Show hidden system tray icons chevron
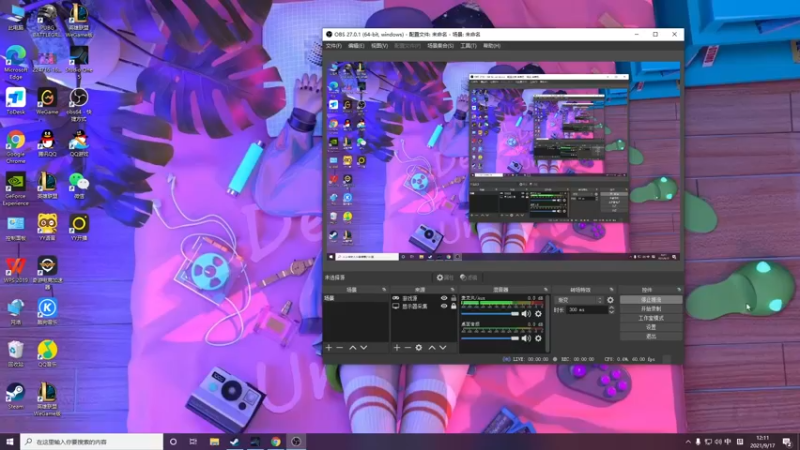This screenshot has width=800, height=450. 688,442
